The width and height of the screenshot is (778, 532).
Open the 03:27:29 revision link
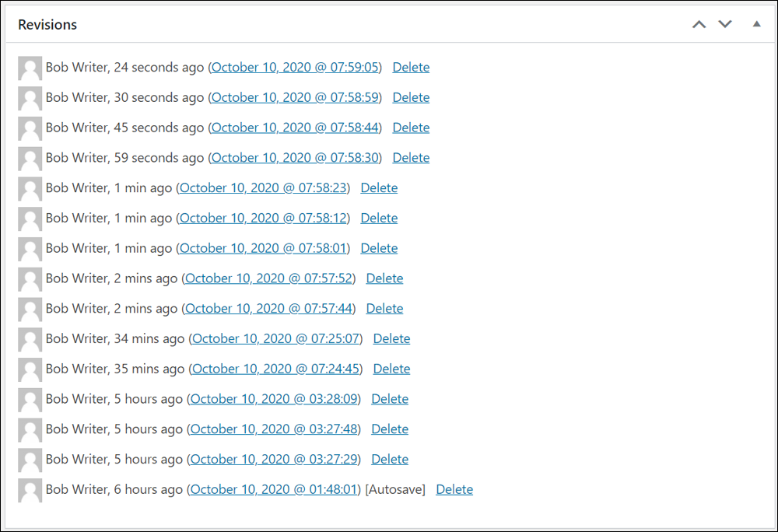point(274,460)
